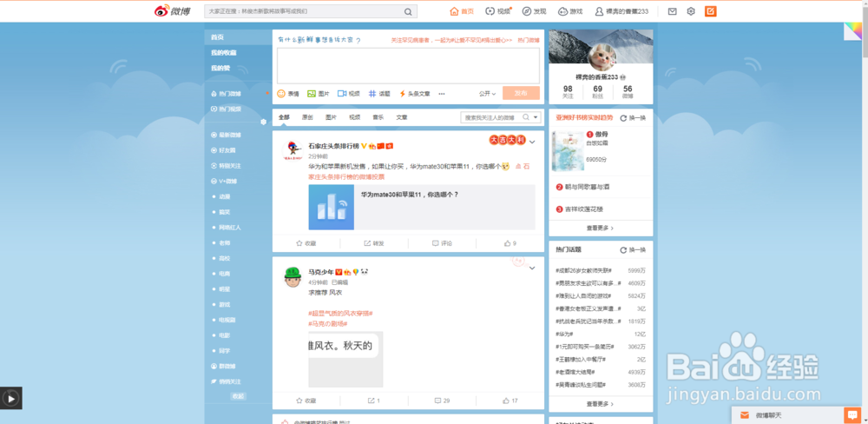Open the 石家庄头条排行榜 post menu chevron
868x424 pixels.
click(532, 142)
